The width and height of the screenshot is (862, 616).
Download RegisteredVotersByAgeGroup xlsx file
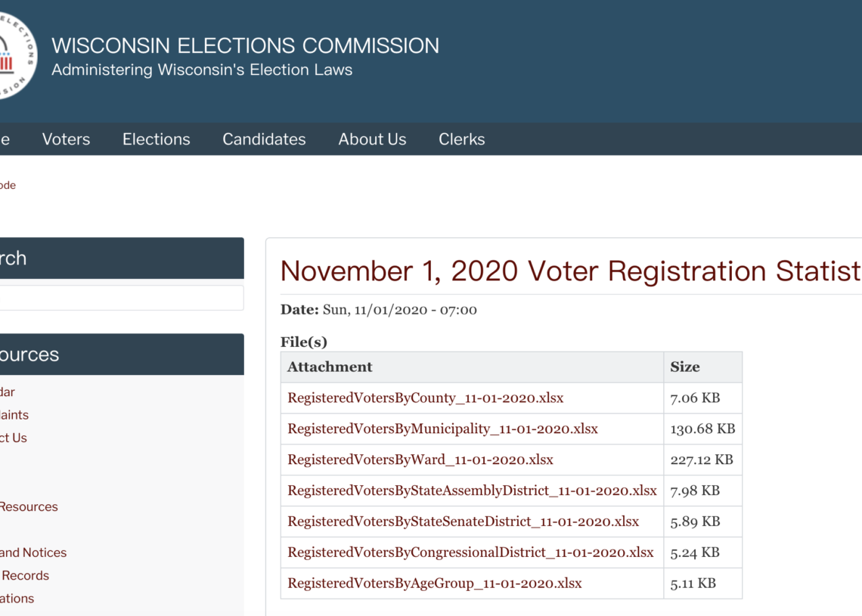(434, 583)
